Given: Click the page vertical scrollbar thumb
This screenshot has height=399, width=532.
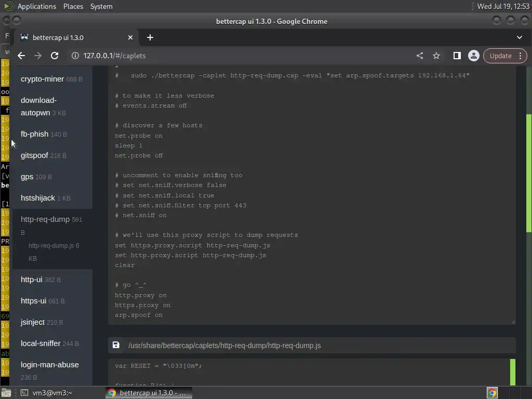Looking at the screenshot, I should point(528,173).
